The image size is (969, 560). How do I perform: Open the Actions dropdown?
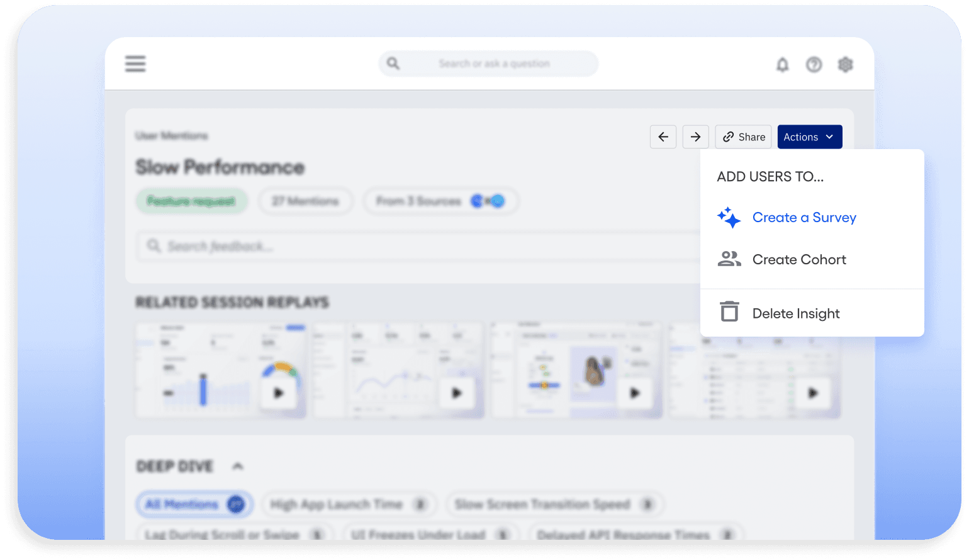[810, 137]
